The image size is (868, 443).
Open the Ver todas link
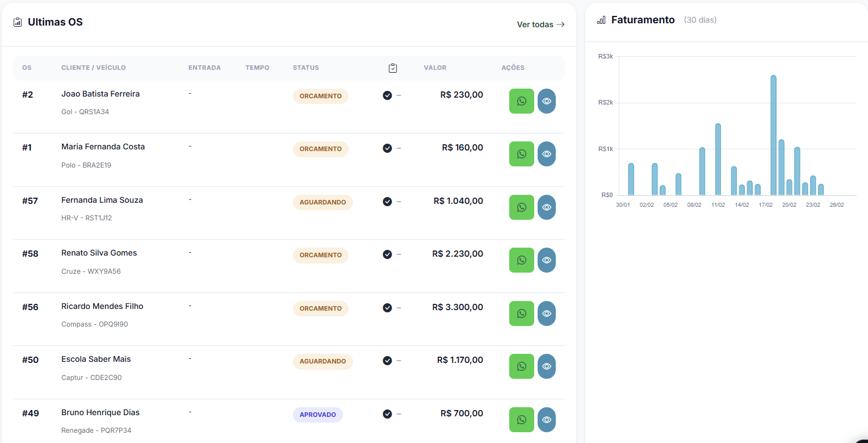tap(540, 24)
